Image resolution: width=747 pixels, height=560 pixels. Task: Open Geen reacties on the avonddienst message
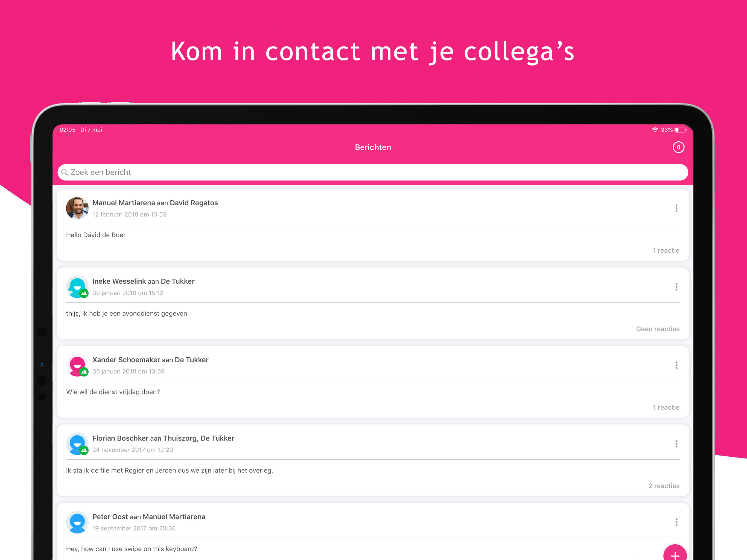(658, 329)
